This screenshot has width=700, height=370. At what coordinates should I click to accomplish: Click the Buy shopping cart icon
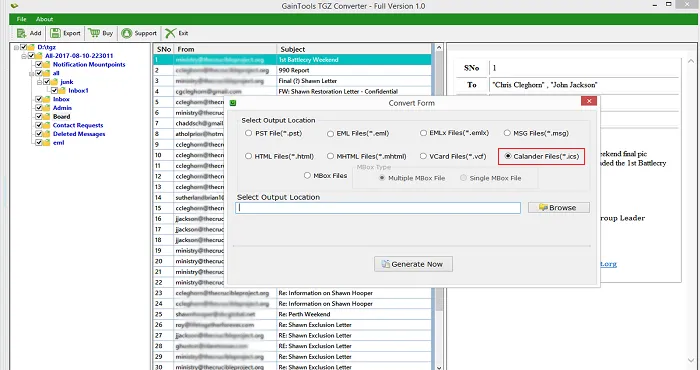(x=94, y=33)
